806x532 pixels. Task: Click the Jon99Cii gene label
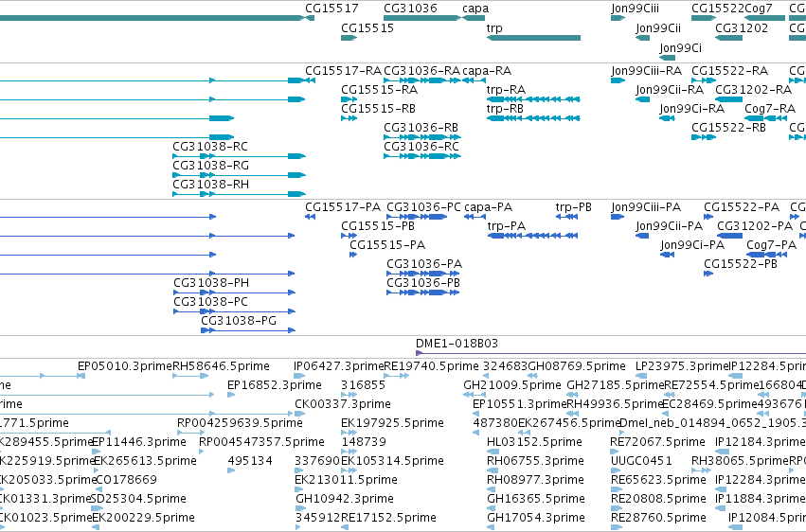(x=658, y=28)
